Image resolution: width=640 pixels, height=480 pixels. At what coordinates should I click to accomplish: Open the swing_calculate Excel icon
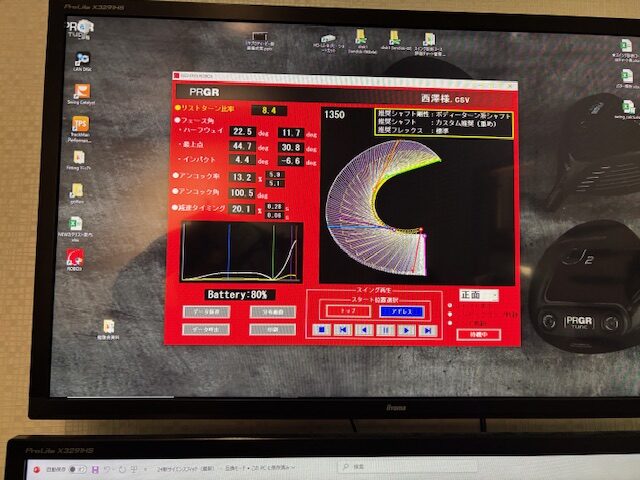click(x=628, y=110)
